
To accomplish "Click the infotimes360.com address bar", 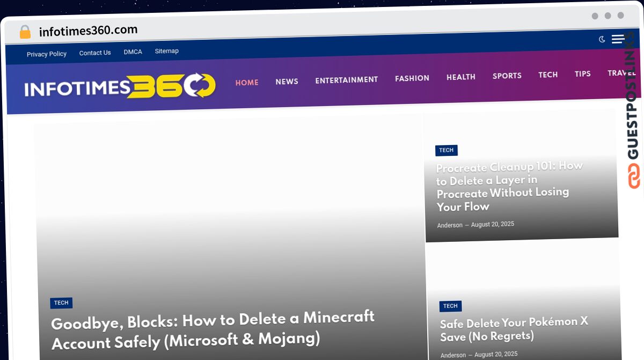I will click(x=89, y=31).
